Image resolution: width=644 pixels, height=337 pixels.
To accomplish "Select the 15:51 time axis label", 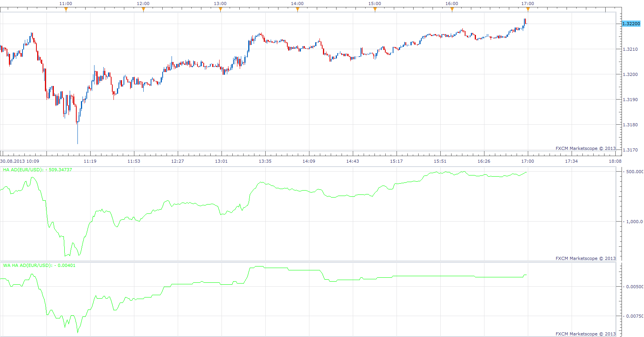I will coord(440,161).
